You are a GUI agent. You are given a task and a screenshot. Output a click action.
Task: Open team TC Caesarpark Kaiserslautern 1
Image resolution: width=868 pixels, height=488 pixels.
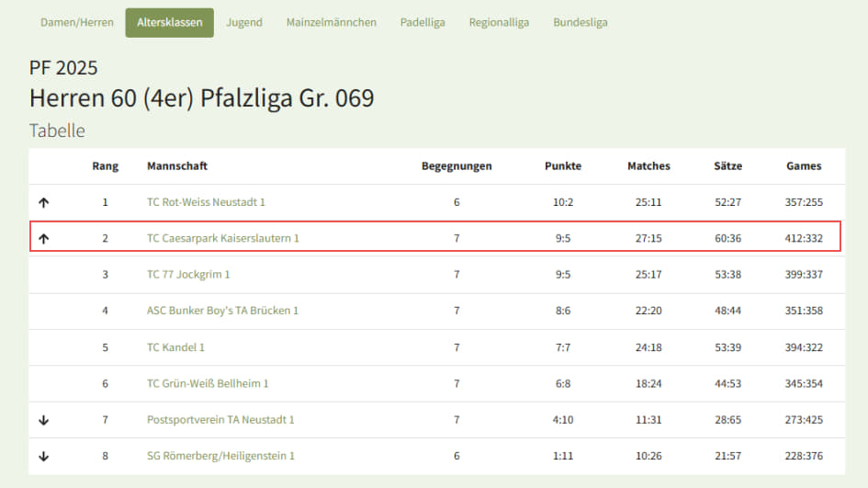click(x=222, y=238)
